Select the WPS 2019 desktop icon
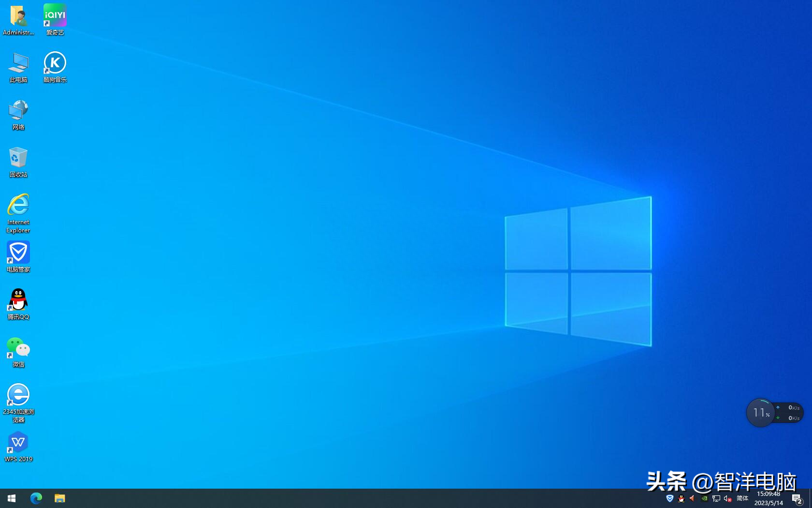This screenshot has height=508, width=812. [x=18, y=446]
